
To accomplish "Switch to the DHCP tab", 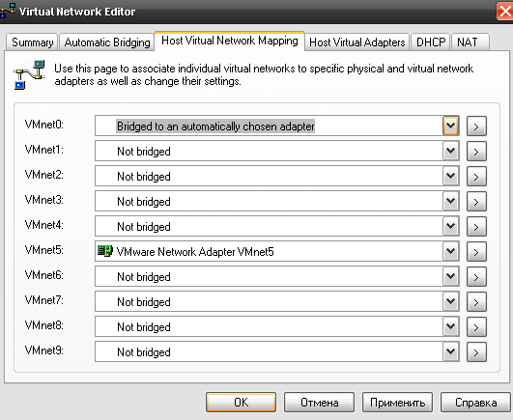I will (x=431, y=42).
